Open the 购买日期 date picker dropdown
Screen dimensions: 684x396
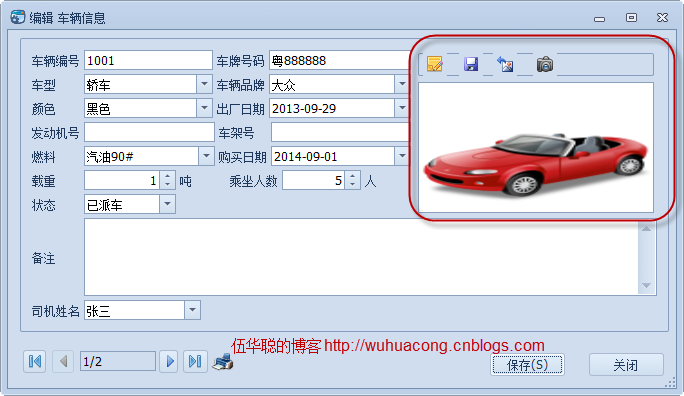coord(402,156)
